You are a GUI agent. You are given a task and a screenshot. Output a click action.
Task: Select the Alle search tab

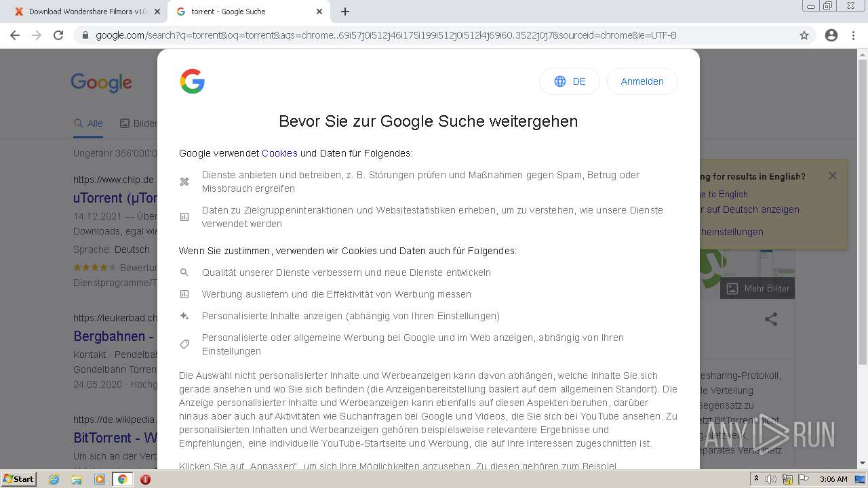(x=88, y=123)
